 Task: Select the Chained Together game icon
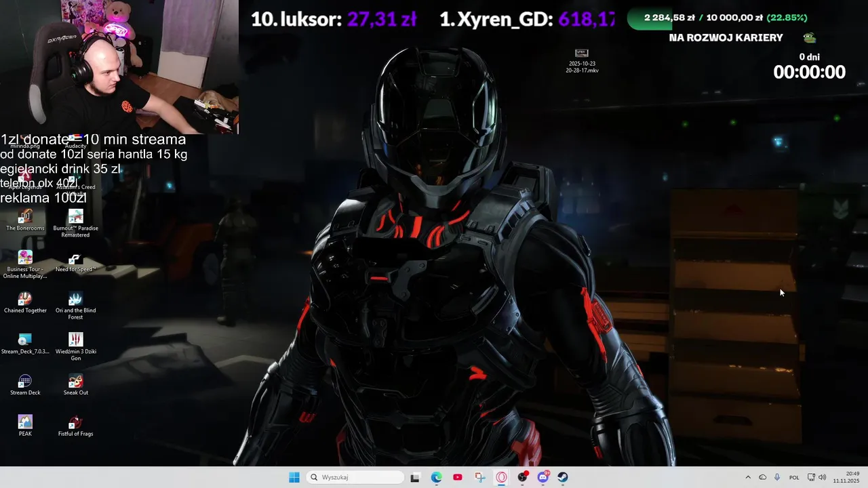[25, 303]
